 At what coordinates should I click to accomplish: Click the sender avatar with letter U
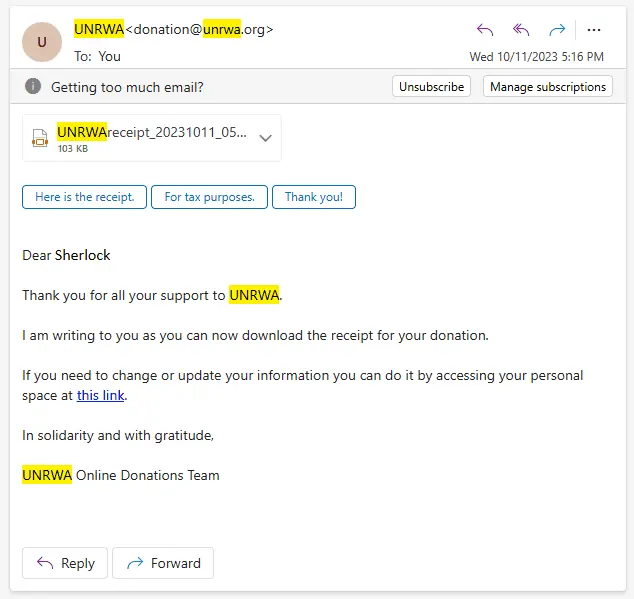click(42, 42)
